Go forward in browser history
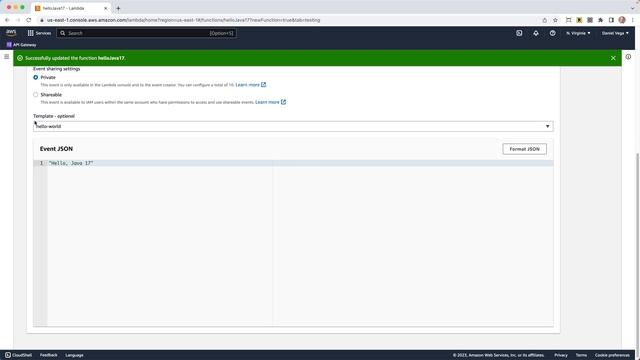 (x=18, y=20)
